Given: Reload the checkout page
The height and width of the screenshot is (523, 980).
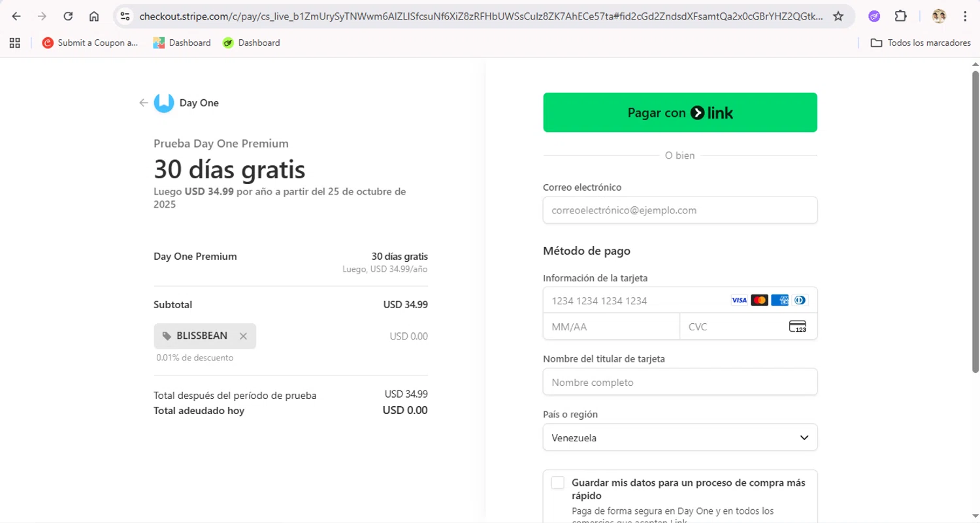Looking at the screenshot, I should coord(68,16).
